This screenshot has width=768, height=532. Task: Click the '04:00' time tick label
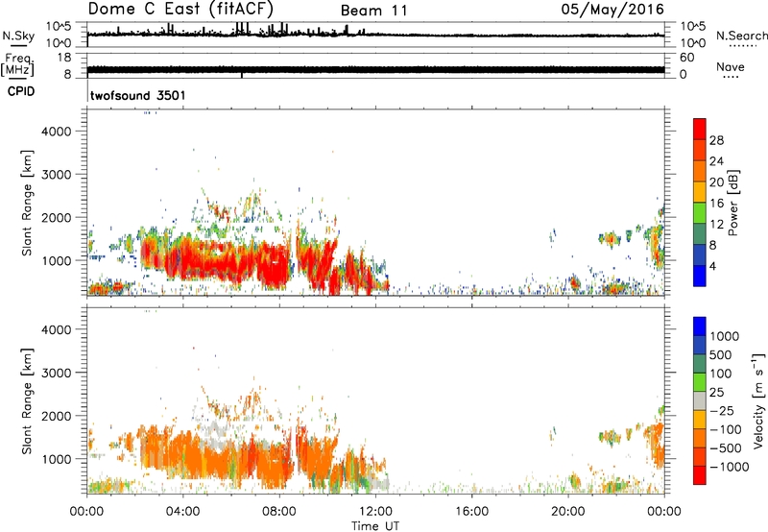point(182,512)
